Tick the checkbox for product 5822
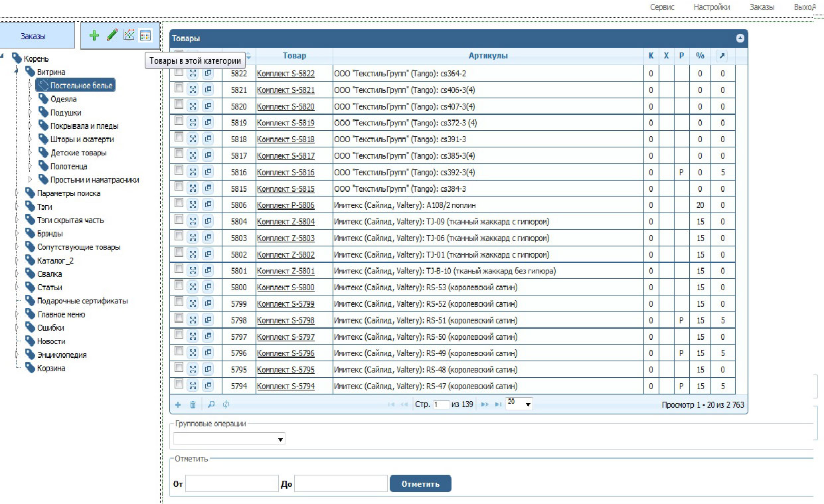 pyautogui.click(x=179, y=71)
